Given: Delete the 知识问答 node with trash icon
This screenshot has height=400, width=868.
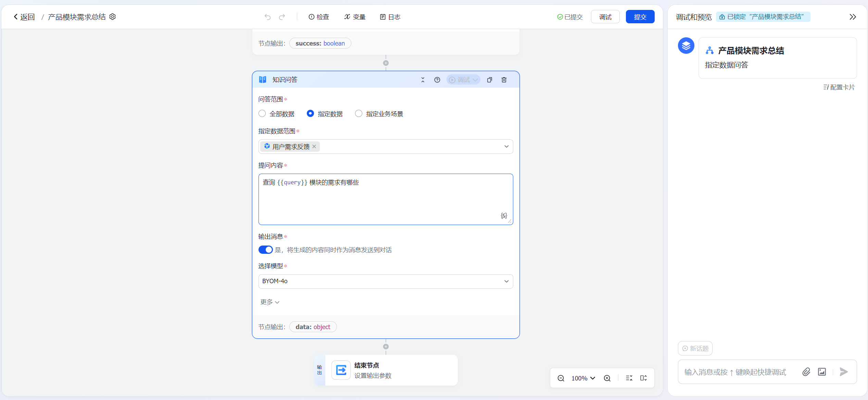Looking at the screenshot, I should pyautogui.click(x=504, y=80).
